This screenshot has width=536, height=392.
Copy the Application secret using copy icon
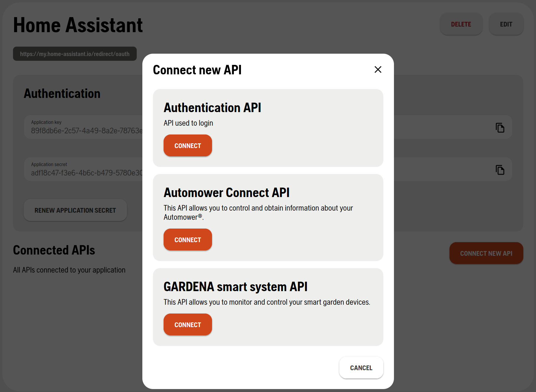pyautogui.click(x=500, y=169)
